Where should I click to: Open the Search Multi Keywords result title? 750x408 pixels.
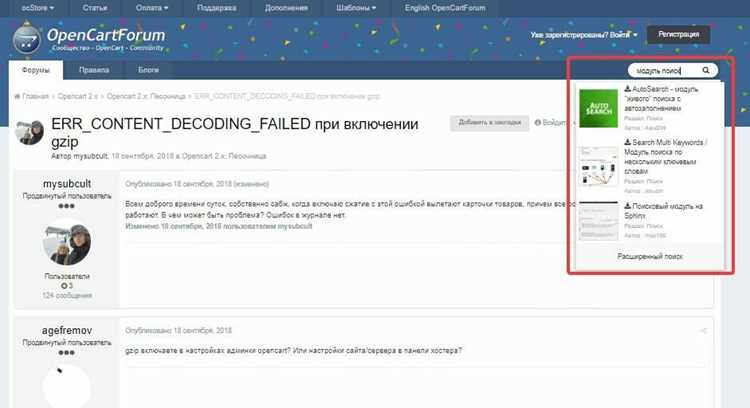tap(665, 156)
